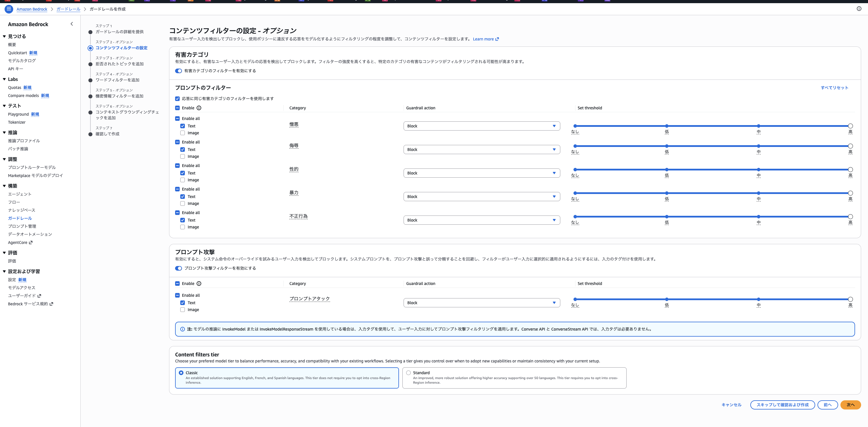Viewport: 868px width, 427px height.
Task: Disable 有害カテゴリのフィルターを有効にする toggle
Action: click(x=178, y=71)
